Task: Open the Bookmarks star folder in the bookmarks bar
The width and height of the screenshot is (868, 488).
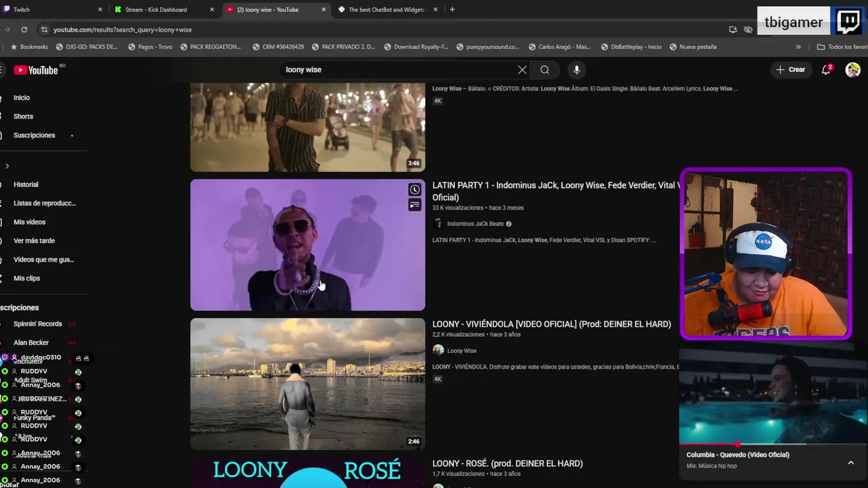Action: 29,47
